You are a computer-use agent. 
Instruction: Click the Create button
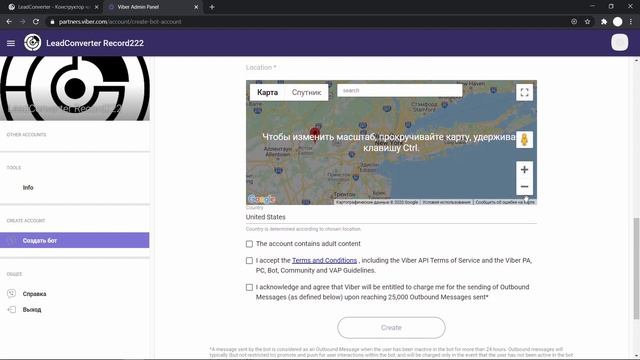[x=391, y=328]
